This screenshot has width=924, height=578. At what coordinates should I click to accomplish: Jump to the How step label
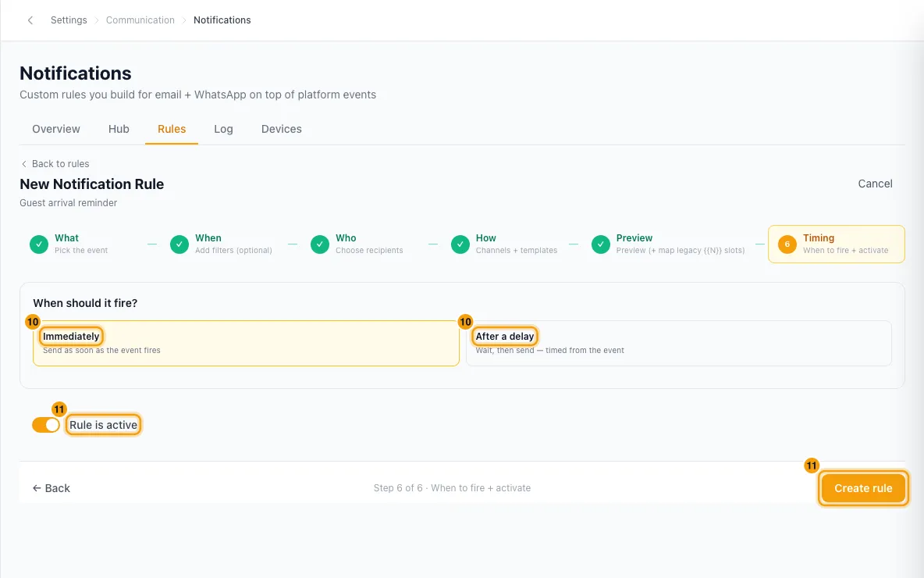click(x=485, y=238)
